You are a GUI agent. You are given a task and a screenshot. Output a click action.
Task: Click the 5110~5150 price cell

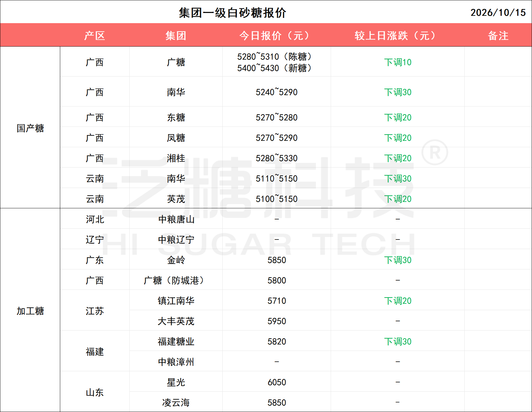[276, 178]
